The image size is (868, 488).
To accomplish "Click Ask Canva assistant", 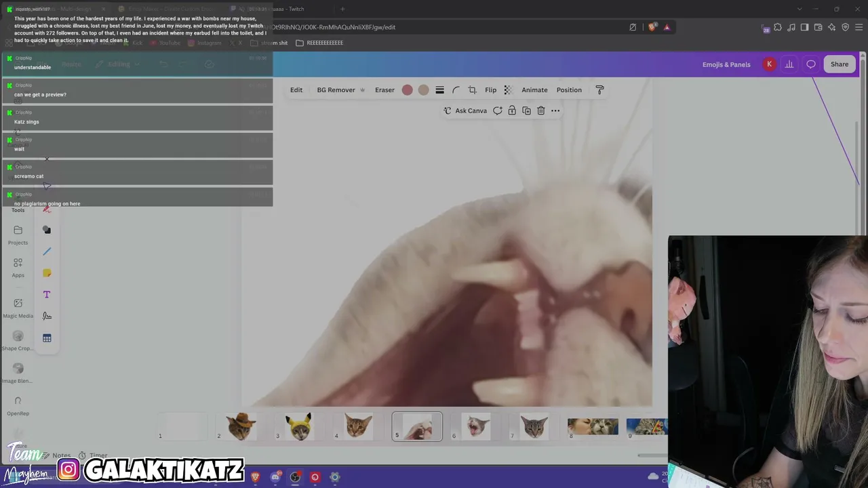I will [465, 110].
